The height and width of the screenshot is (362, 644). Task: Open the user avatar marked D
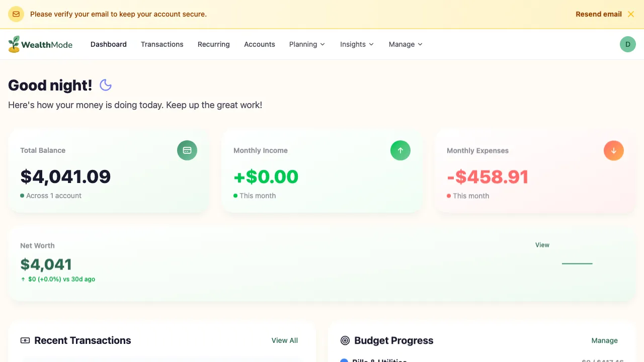(627, 44)
